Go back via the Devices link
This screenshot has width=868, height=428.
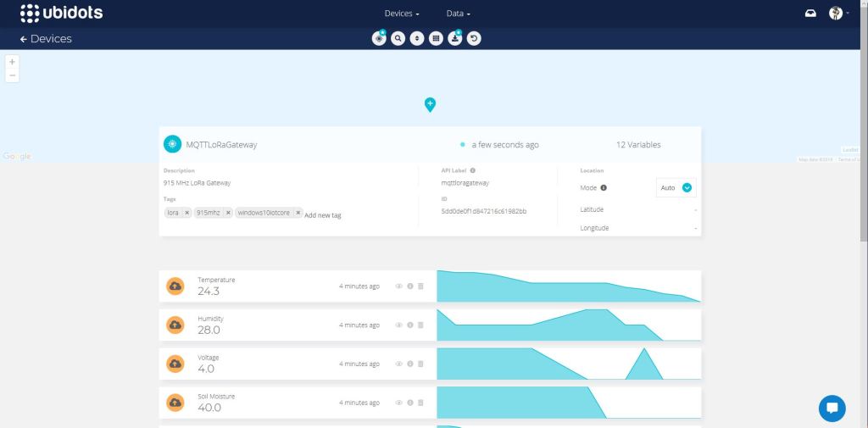point(46,39)
